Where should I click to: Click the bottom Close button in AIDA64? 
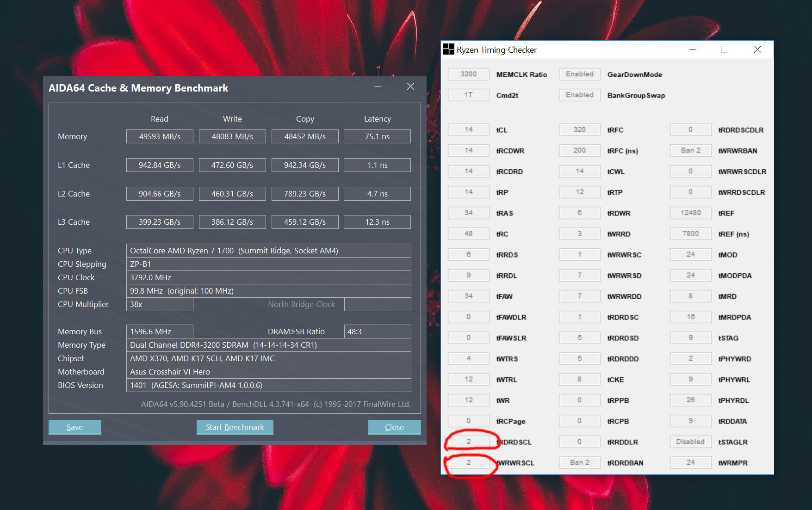[394, 427]
